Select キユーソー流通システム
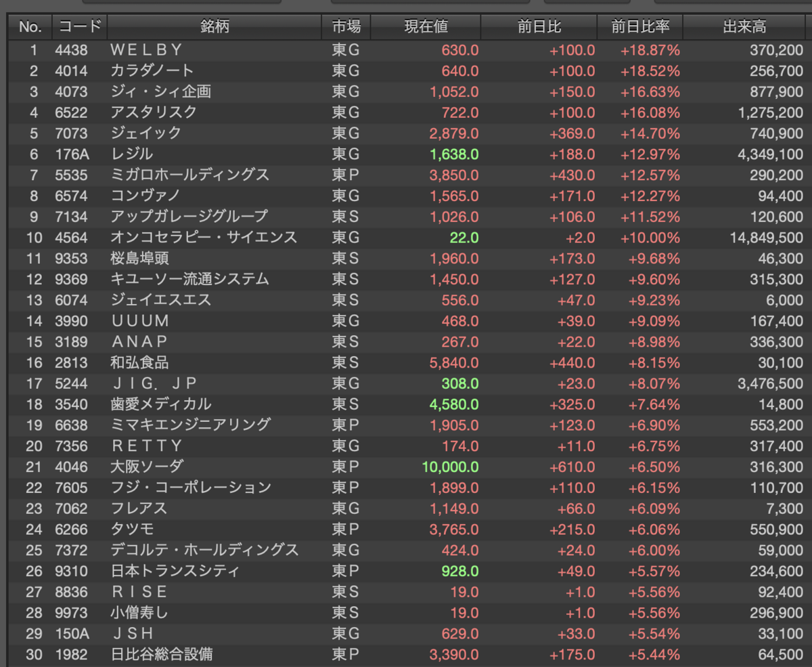This screenshot has height=667, width=812. (x=189, y=279)
